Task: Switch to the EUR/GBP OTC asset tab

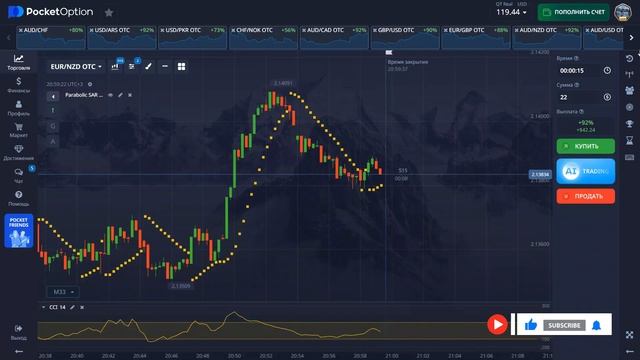Action: [476, 38]
